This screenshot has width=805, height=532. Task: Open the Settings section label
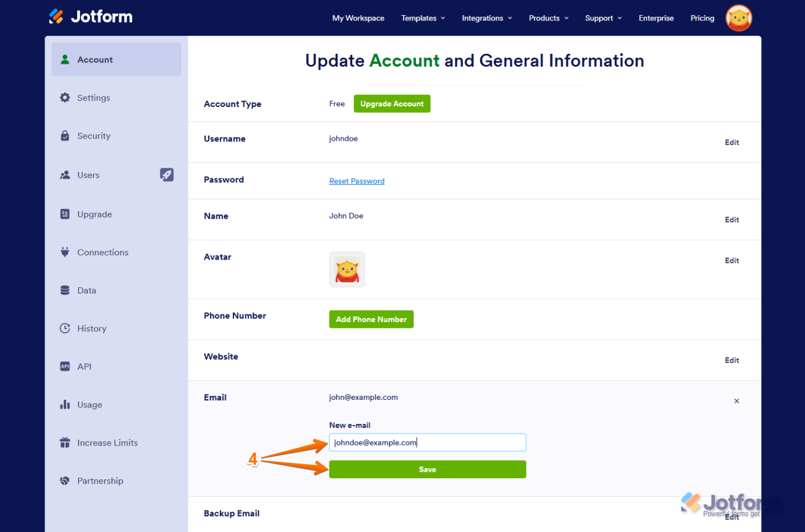94,98
